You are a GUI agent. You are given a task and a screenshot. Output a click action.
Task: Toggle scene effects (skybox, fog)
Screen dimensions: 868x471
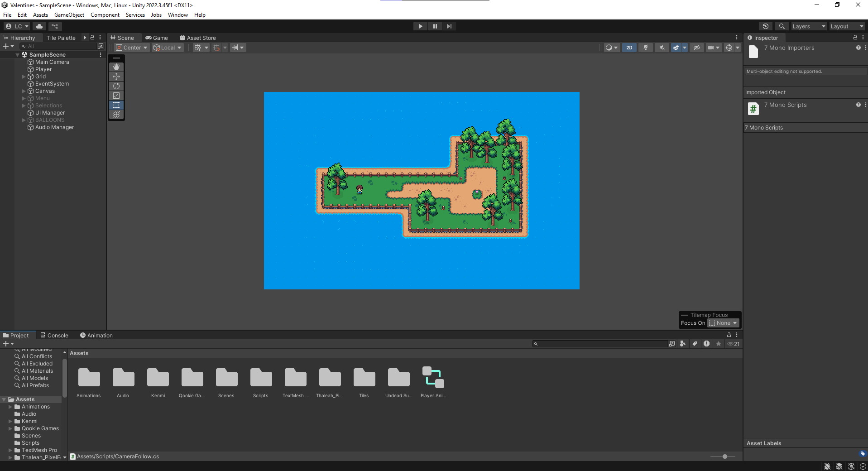pyautogui.click(x=676, y=48)
